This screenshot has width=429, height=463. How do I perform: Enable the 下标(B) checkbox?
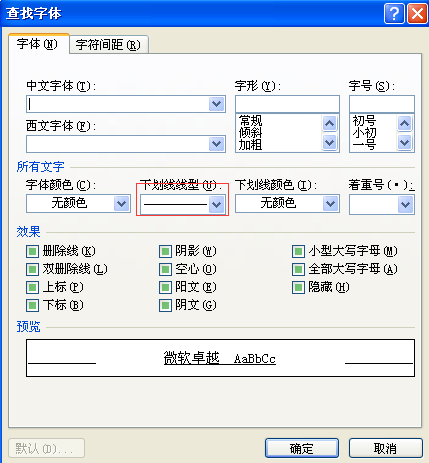pos(32,305)
